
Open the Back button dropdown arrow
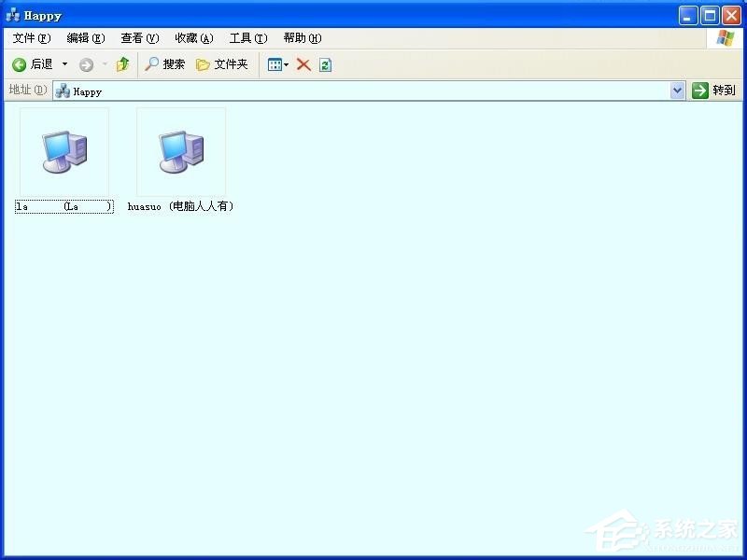point(64,64)
